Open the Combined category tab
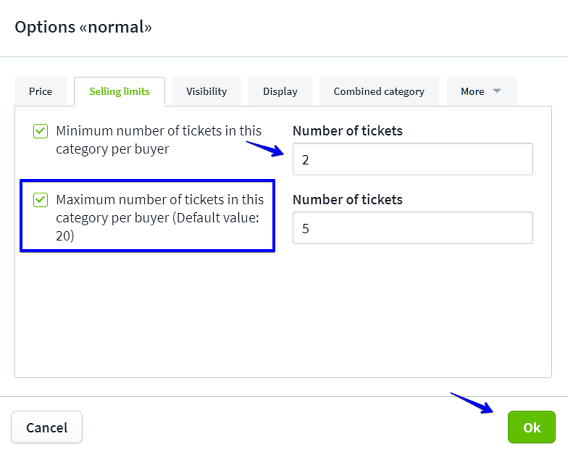Viewport: 568px width, 452px height. [379, 91]
